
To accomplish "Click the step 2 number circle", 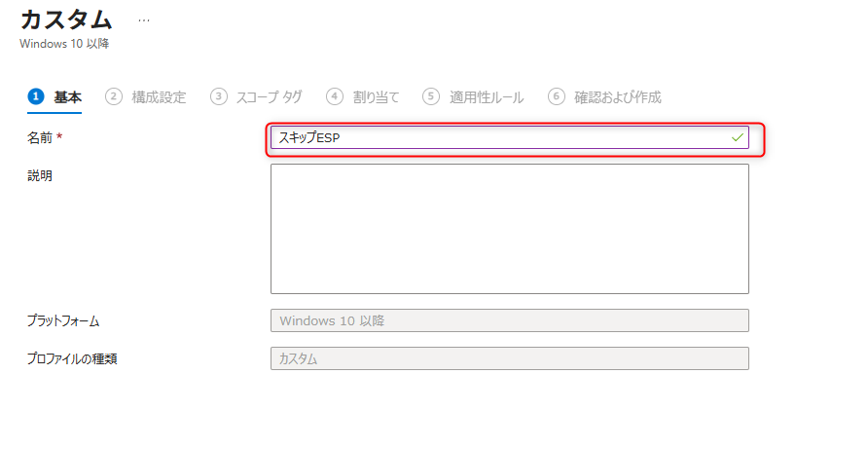I will point(115,96).
